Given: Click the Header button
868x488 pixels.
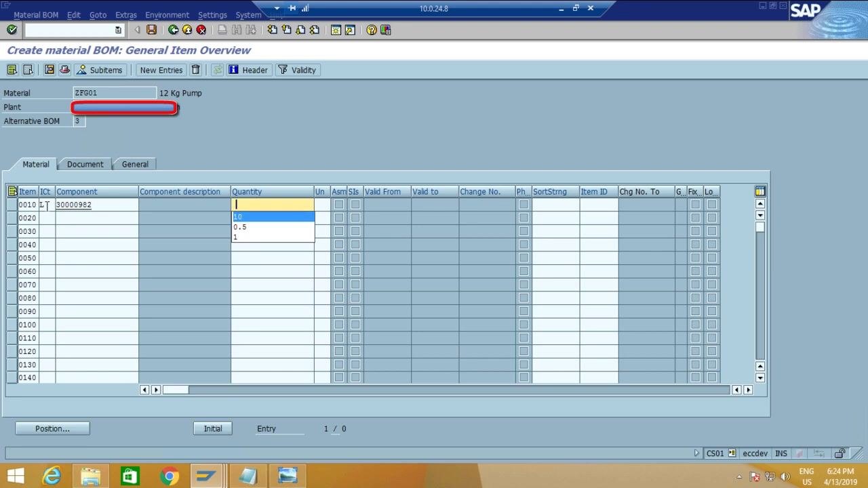Looking at the screenshot, I should 248,70.
